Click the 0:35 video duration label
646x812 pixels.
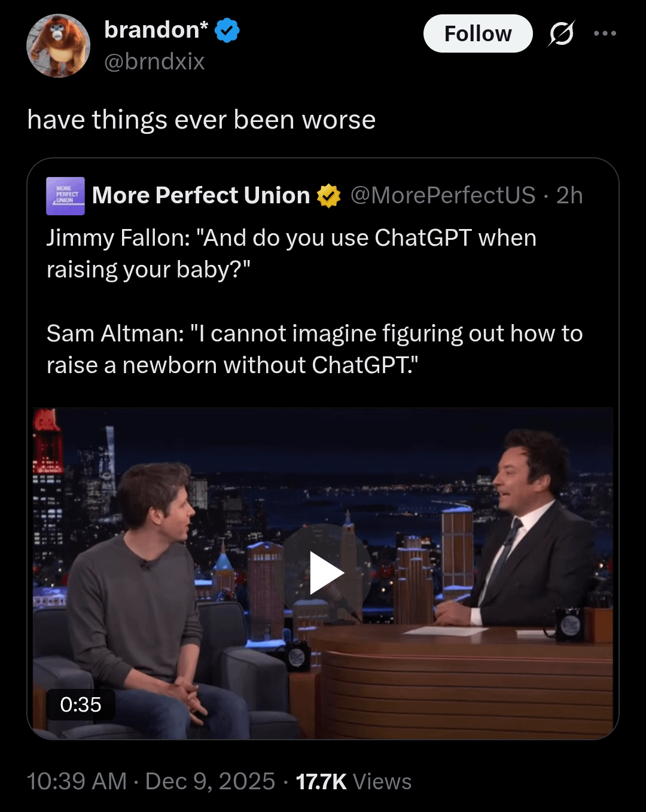[x=81, y=704]
